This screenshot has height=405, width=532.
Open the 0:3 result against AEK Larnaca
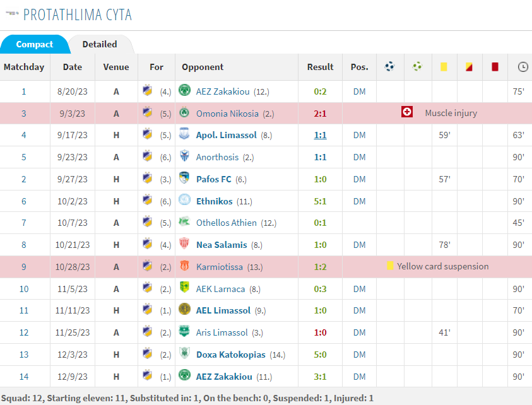[x=321, y=289]
